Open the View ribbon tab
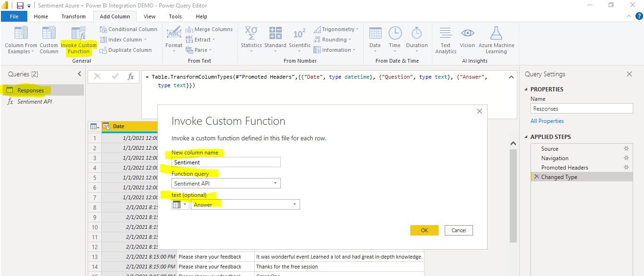 click(149, 16)
